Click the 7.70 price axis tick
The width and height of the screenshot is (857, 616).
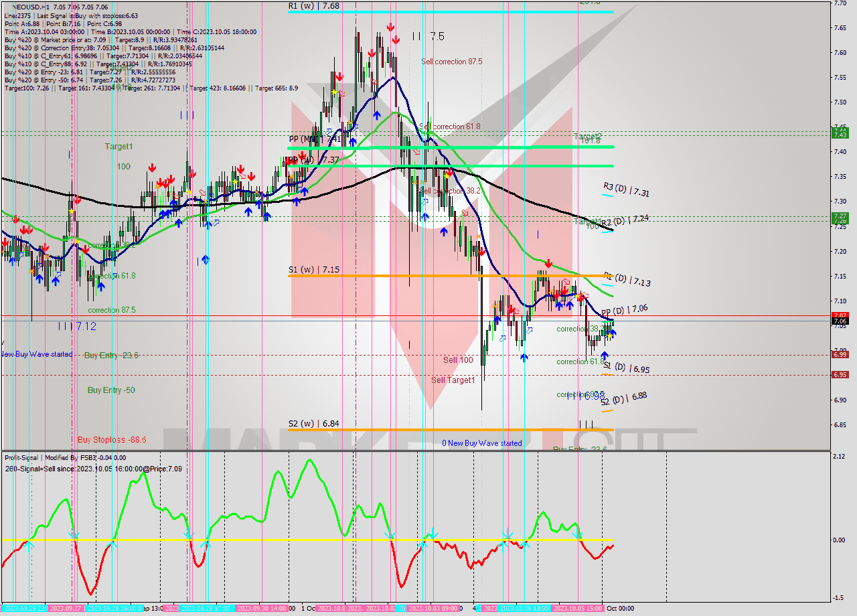pos(840,3)
